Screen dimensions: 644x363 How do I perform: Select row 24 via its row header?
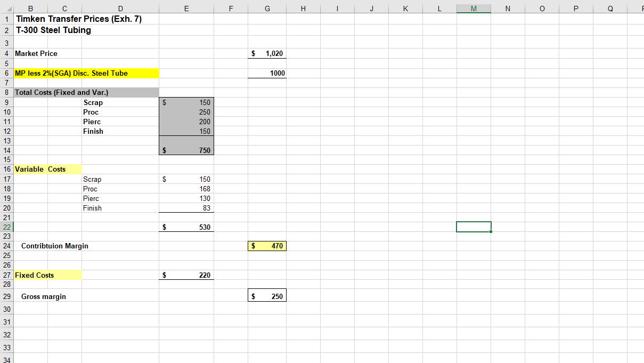click(6, 246)
